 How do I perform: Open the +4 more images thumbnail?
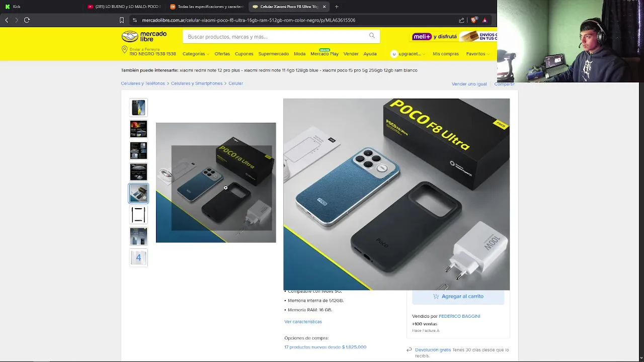[x=138, y=258]
